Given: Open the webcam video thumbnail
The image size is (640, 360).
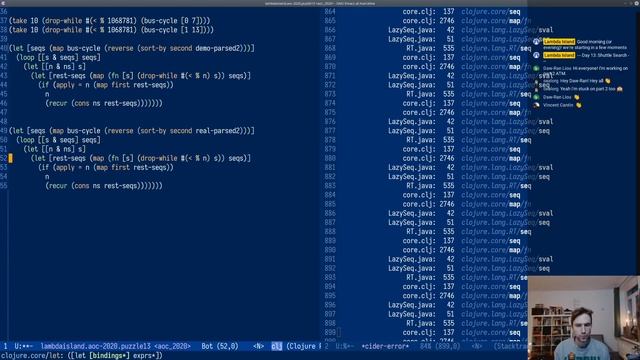Looking at the screenshot, I should (x=584, y=318).
